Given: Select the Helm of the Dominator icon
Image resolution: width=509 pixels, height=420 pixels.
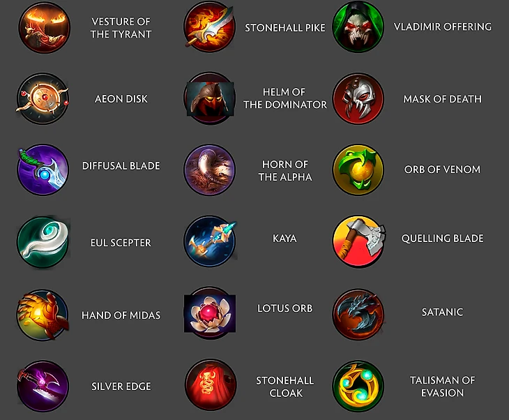Looking at the screenshot, I should coord(210,99).
